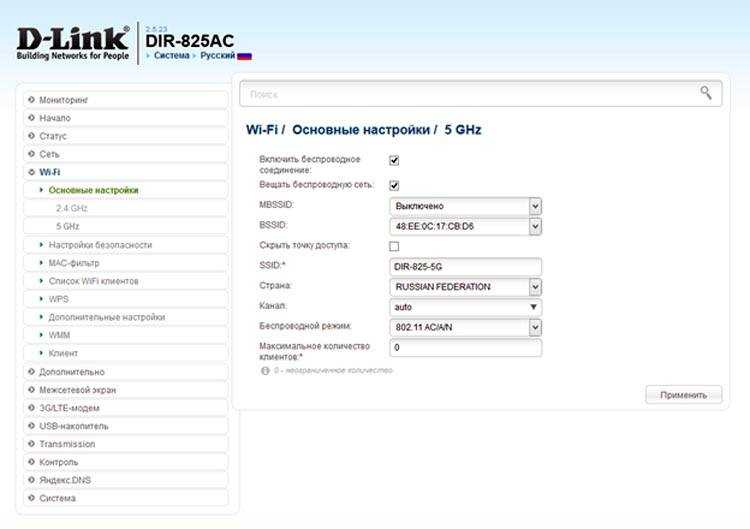Click the SSID input field

click(465, 267)
